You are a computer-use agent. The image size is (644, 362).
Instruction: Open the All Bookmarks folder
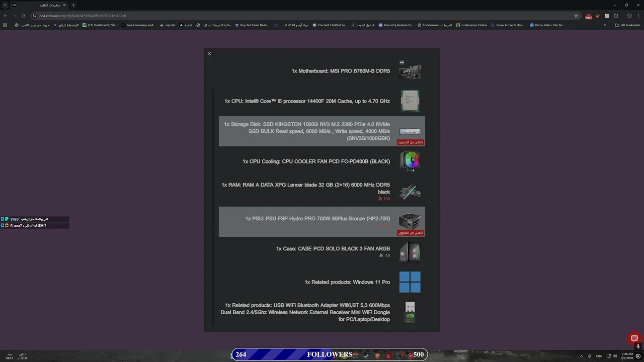[x=628, y=25]
